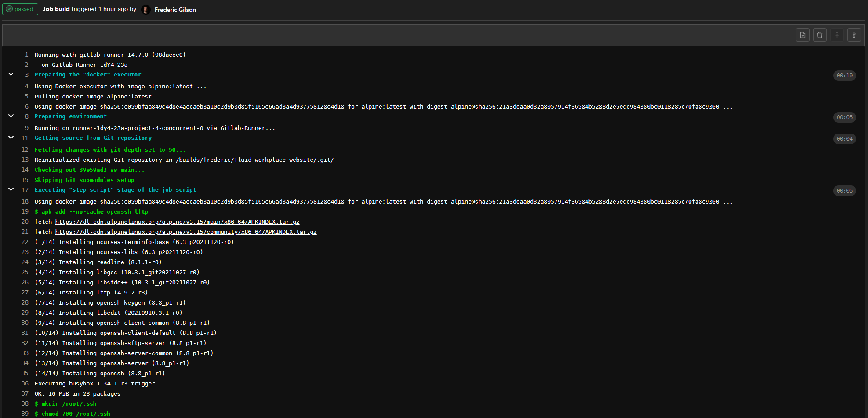Screen dimensions: 868x418
Task: Click the section header 'Preparing environment'
Action: (70, 116)
